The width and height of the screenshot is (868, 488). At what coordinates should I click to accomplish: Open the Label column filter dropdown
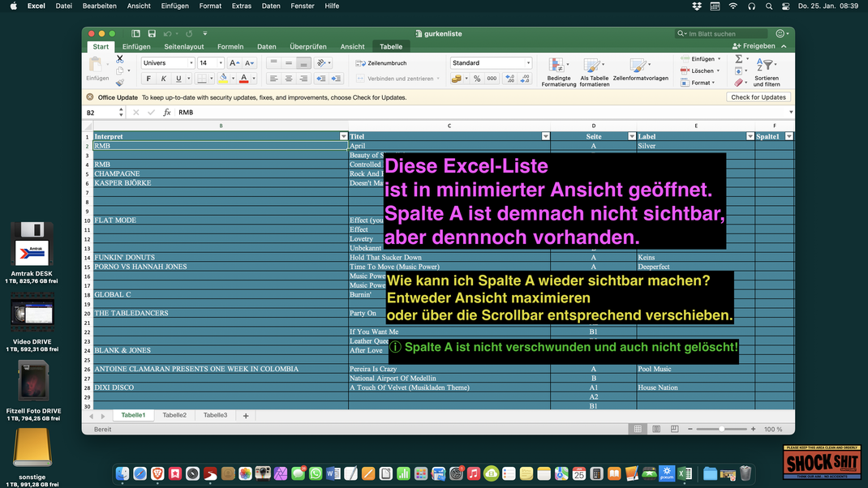click(x=750, y=136)
